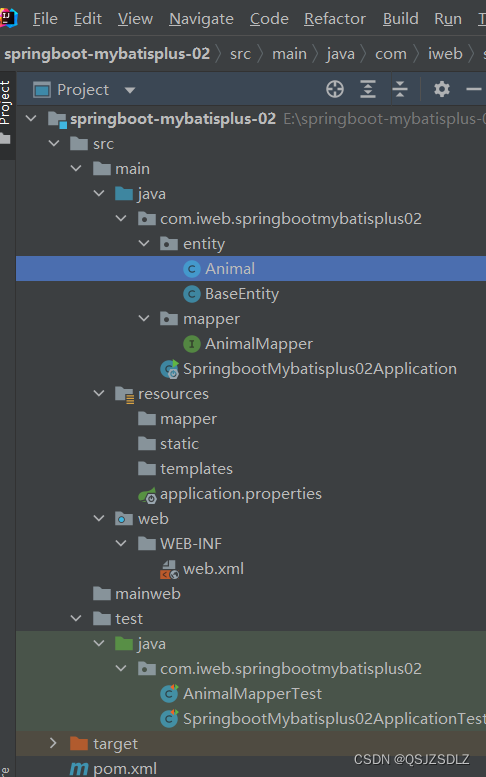Click the web.xml file icon
The height and width of the screenshot is (777, 486).
coord(169,569)
